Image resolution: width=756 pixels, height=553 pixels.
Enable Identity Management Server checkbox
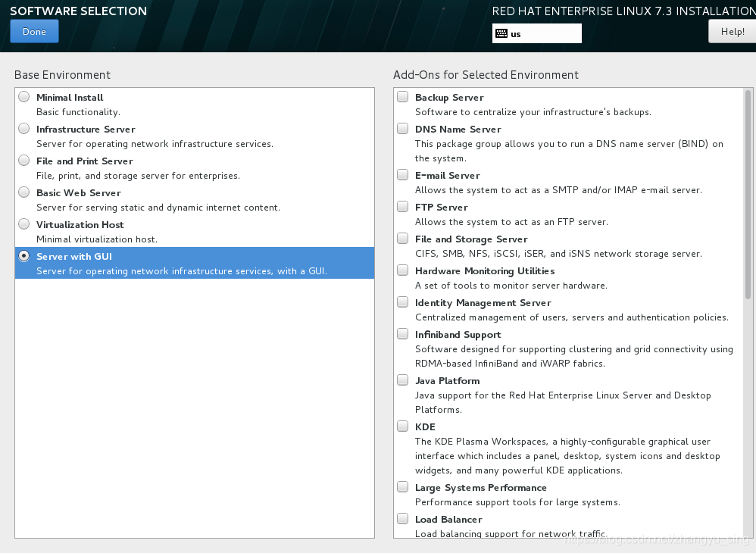[x=402, y=302]
